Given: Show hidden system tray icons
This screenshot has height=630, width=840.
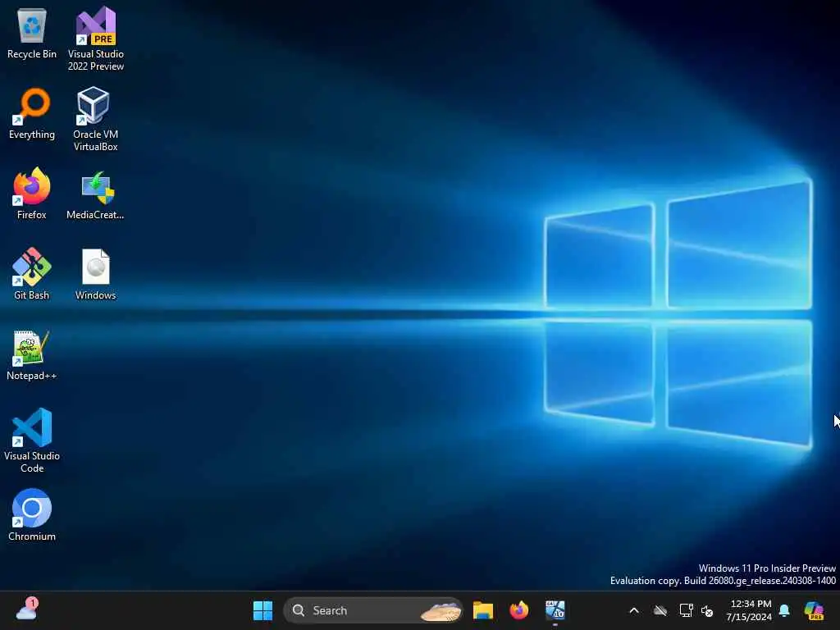Looking at the screenshot, I should pos(634,610).
